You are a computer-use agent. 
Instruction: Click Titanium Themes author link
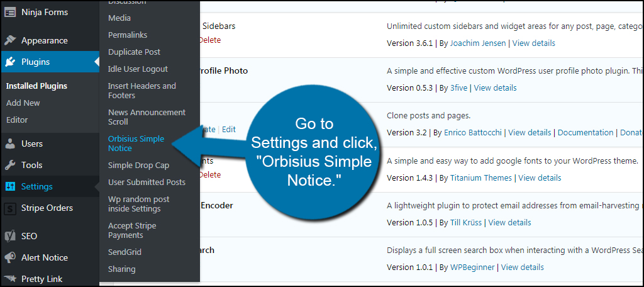tap(481, 178)
